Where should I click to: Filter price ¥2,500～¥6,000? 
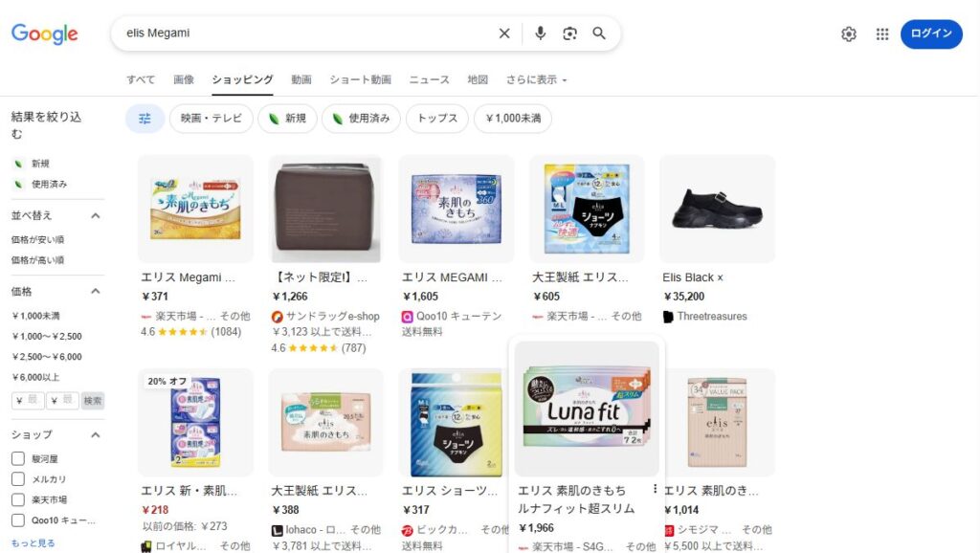(47, 357)
